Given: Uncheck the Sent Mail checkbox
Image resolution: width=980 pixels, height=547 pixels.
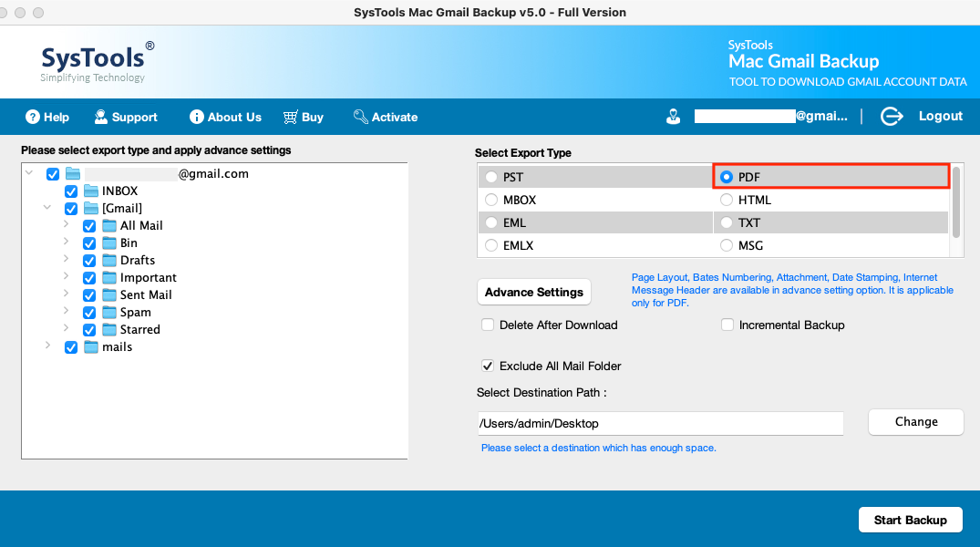Looking at the screenshot, I should (89, 295).
